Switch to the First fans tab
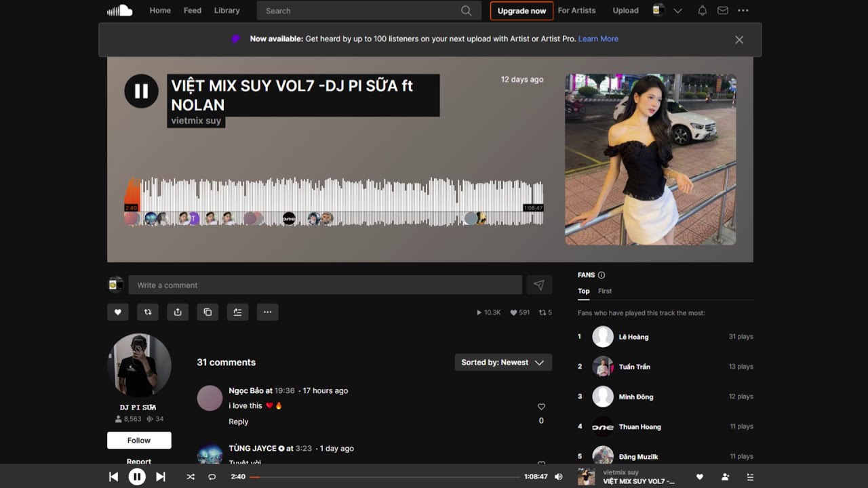 [605, 291]
